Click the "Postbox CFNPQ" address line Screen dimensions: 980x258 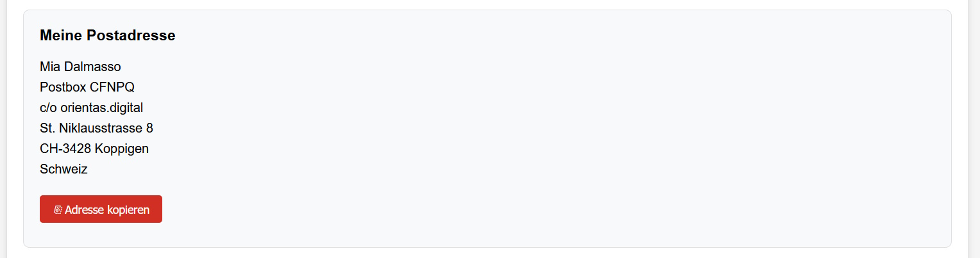[87, 87]
